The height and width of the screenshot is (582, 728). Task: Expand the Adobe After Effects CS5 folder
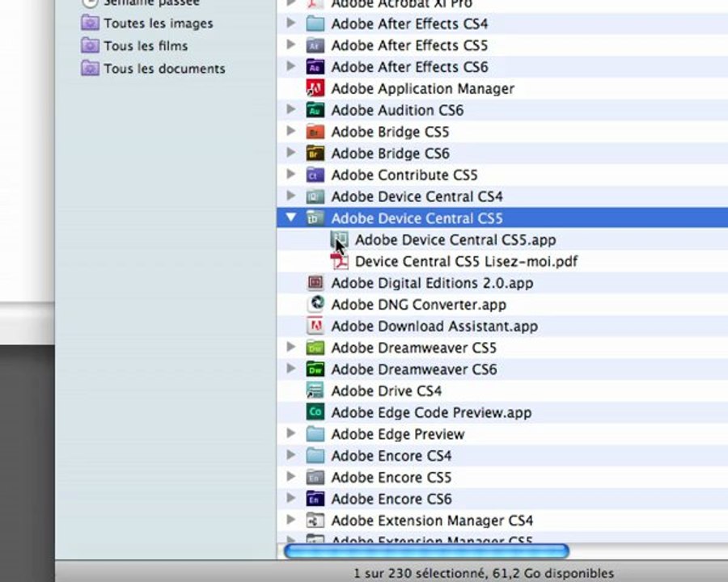(x=291, y=44)
